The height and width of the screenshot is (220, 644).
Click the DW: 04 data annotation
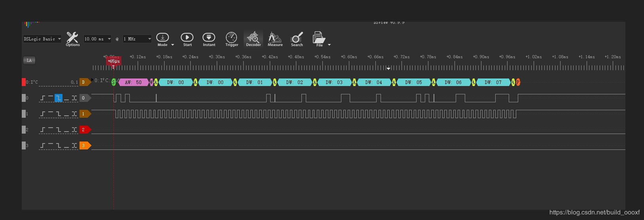(x=374, y=82)
